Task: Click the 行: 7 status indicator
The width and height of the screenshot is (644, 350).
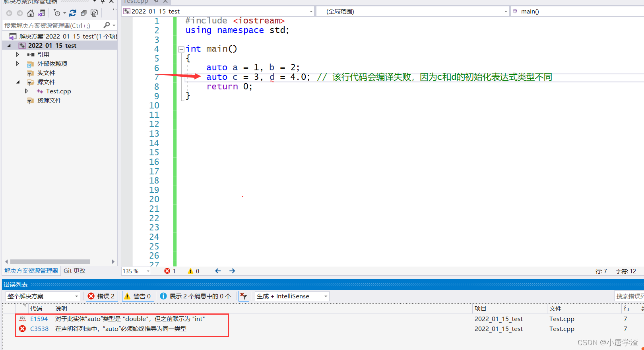Action: pyautogui.click(x=601, y=271)
